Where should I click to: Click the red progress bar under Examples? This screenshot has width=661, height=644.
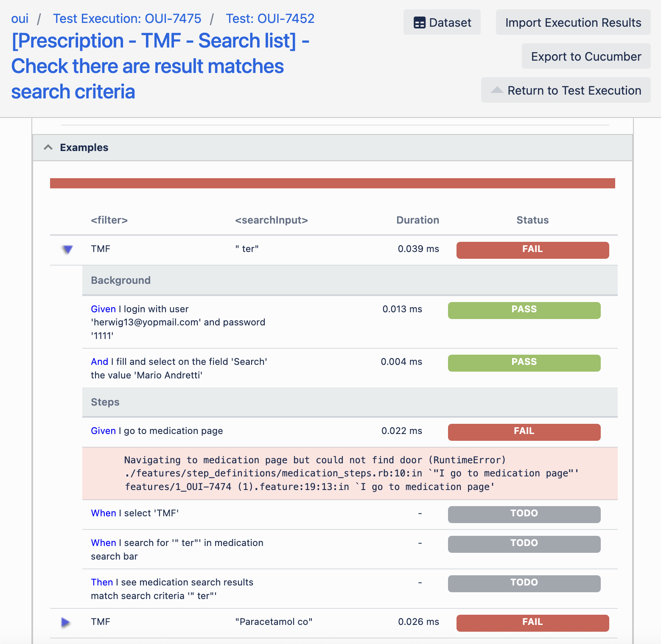[332, 183]
